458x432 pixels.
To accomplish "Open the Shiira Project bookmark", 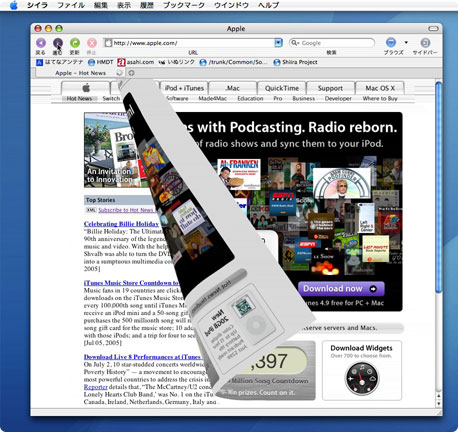I will pyautogui.click(x=295, y=62).
